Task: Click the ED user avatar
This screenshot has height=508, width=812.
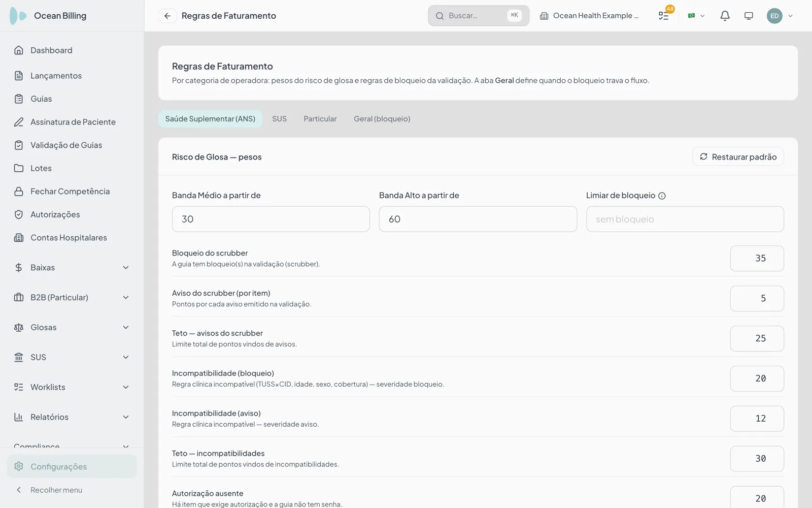Action: pyautogui.click(x=774, y=16)
